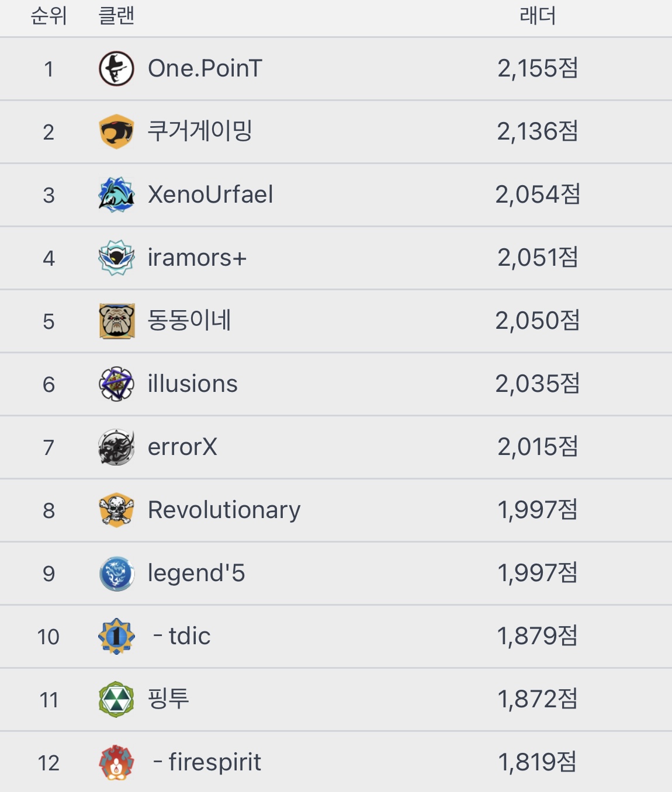
Task: Click the errorX clan emblem icon
Action: point(116,447)
